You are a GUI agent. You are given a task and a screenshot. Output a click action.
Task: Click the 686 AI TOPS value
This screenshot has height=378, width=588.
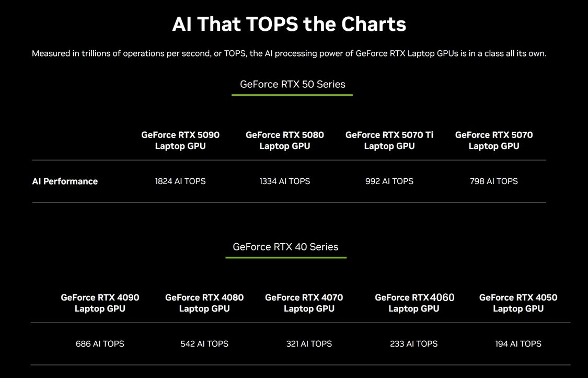point(100,344)
